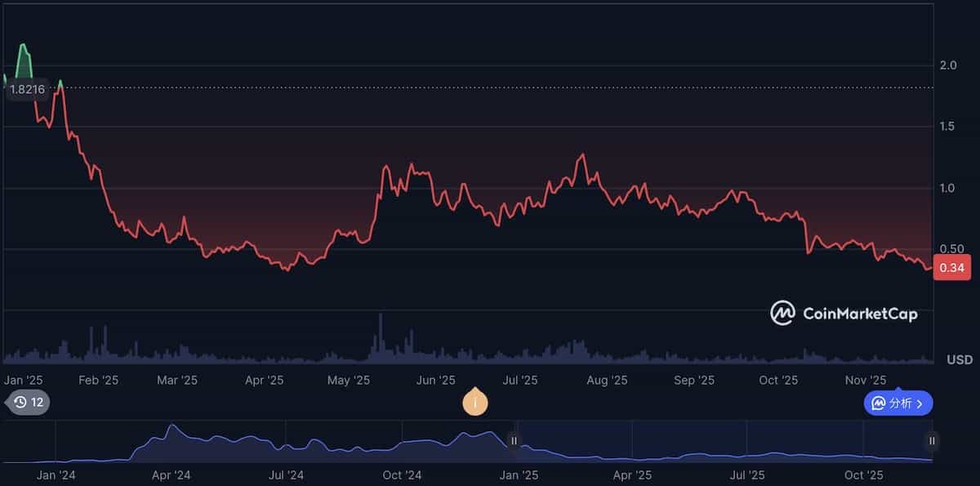Click the May '25 axis label
Image resolution: width=980 pixels, height=486 pixels.
349,380
